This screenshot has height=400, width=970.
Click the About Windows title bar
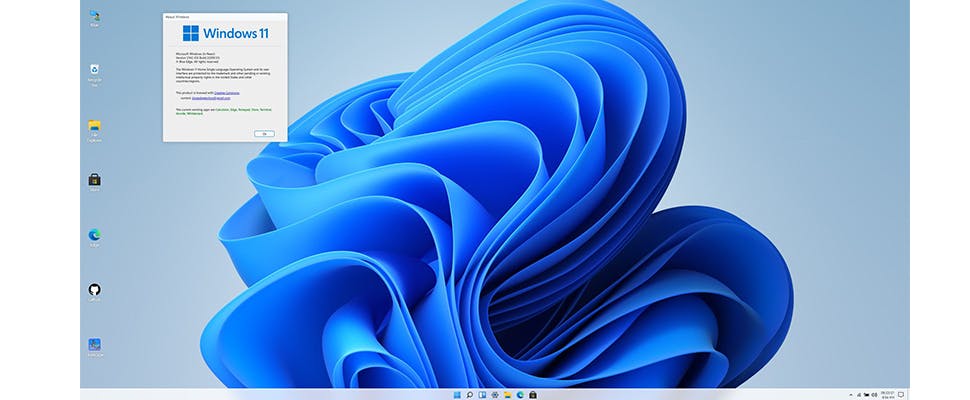tap(225, 17)
